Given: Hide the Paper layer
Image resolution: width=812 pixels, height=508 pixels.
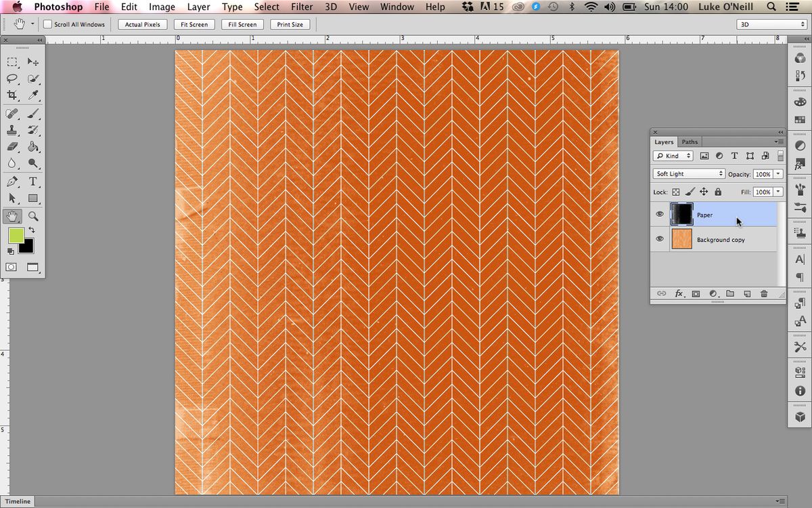Looking at the screenshot, I should click(x=659, y=214).
